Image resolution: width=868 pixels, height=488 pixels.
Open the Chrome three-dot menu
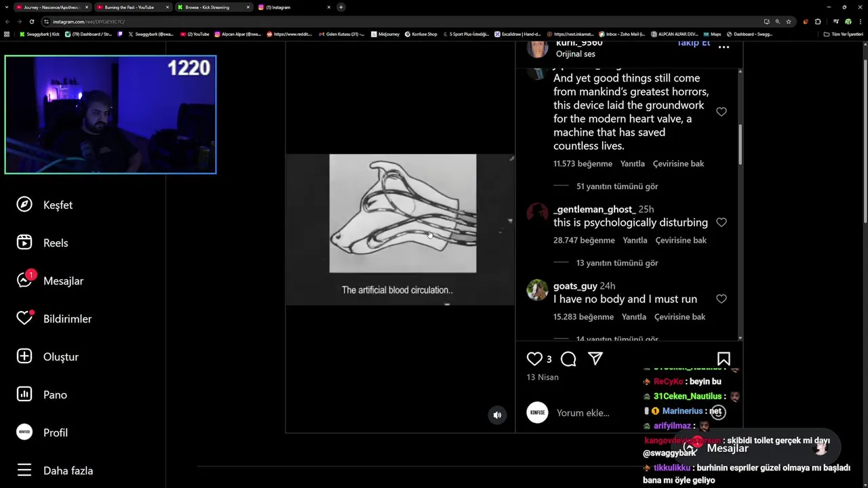click(x=860, y=22)
